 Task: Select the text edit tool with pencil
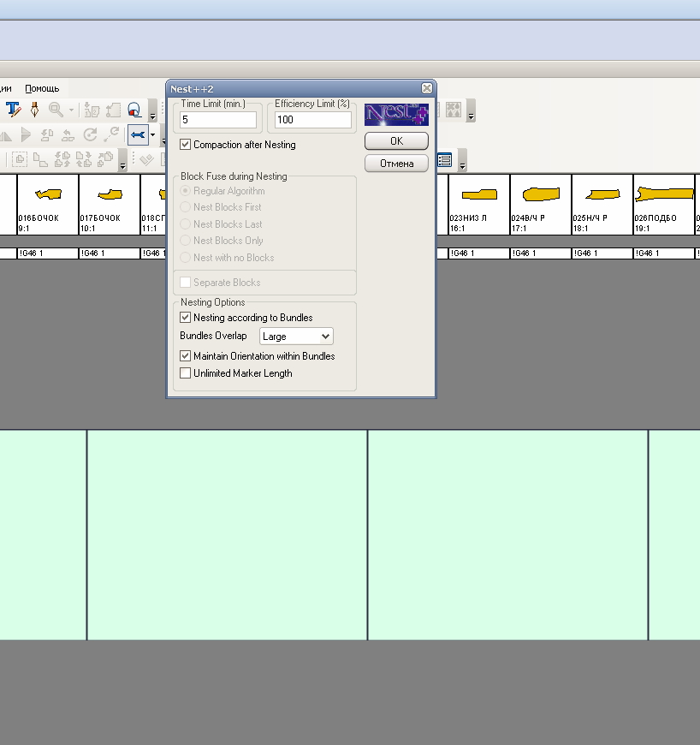[14, 110]
